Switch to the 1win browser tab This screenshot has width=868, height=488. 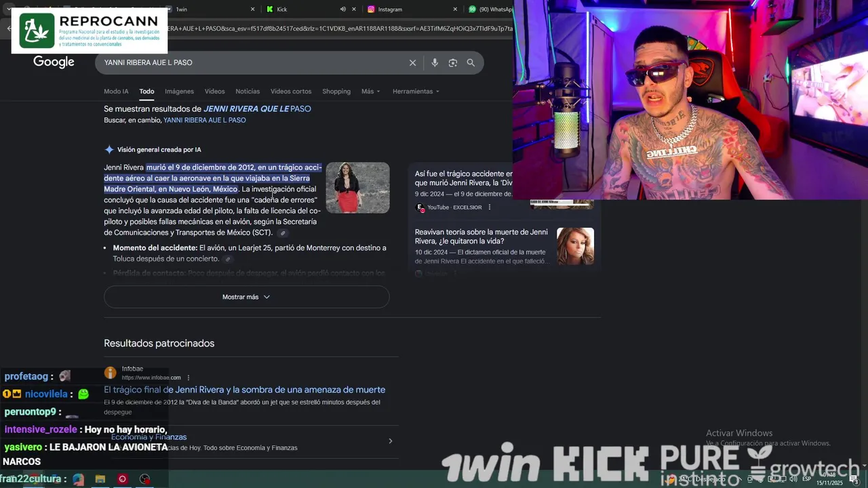click(210, 9)
